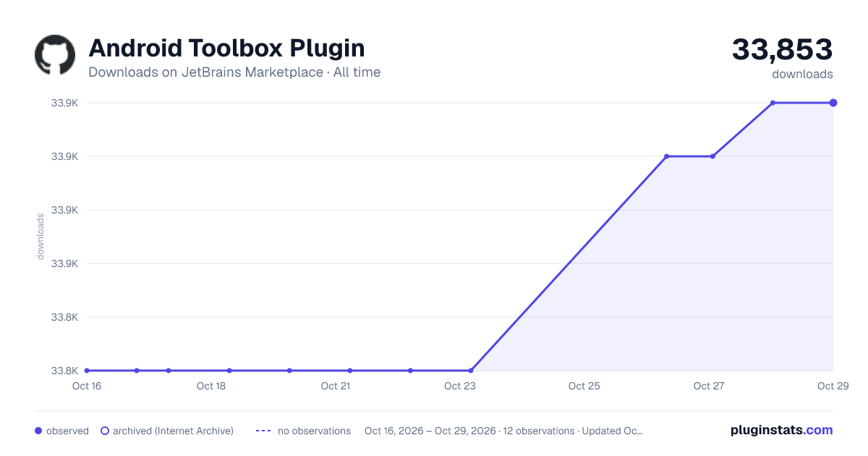Viewport: 868px width, 456px height.
Task: Click the archived (Internet Archive) legend label
Action: coord(173,431)
